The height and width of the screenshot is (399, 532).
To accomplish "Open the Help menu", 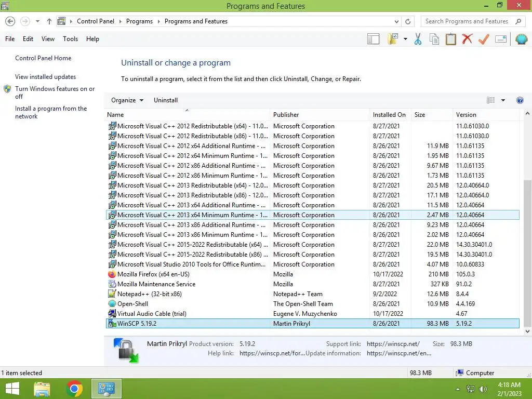I will click(92, 39).
